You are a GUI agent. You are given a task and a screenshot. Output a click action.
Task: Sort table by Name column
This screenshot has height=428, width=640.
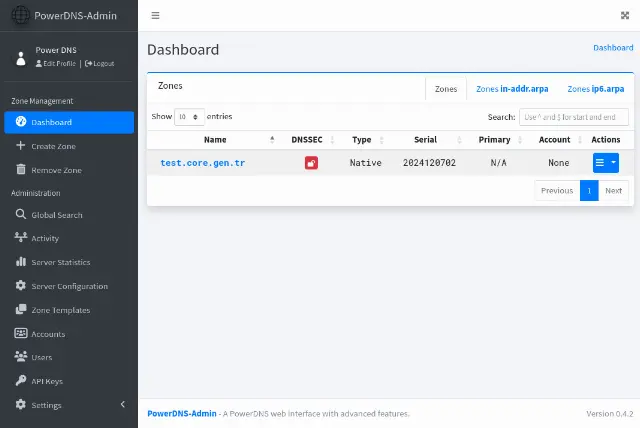pyautogui.click(x=215, y=140)
